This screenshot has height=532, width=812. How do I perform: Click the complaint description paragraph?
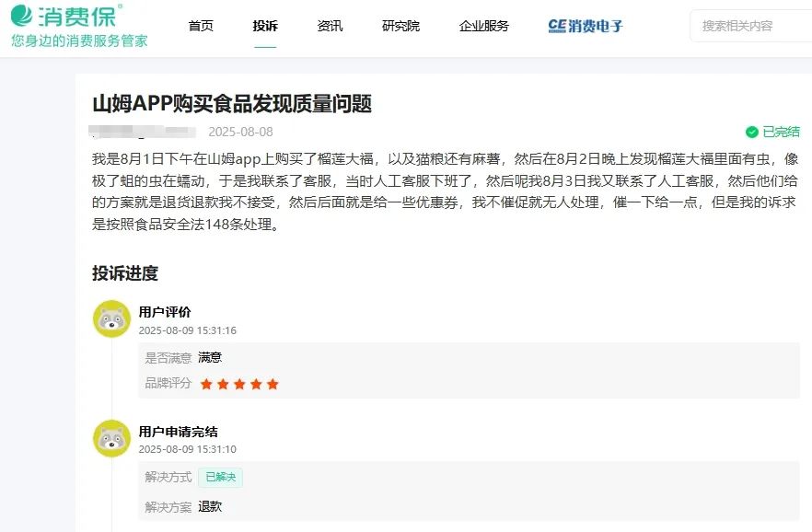[x=446, y=191]
